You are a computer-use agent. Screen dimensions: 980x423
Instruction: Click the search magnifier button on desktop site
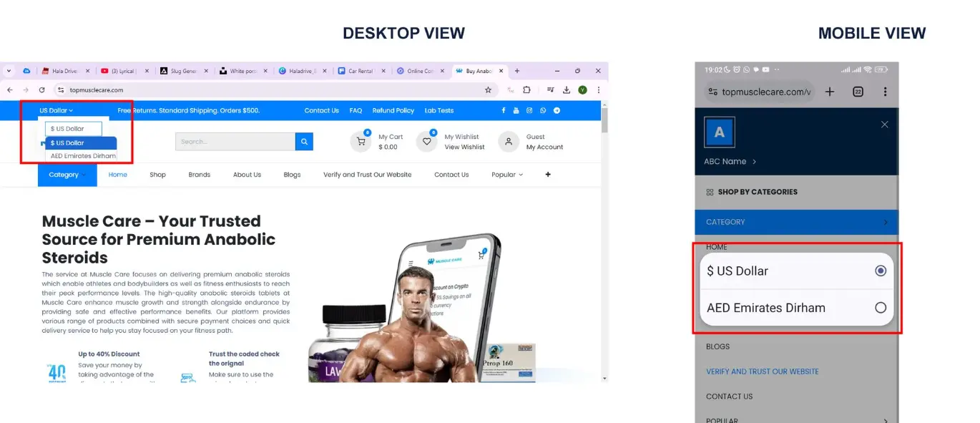coord(305,142)
